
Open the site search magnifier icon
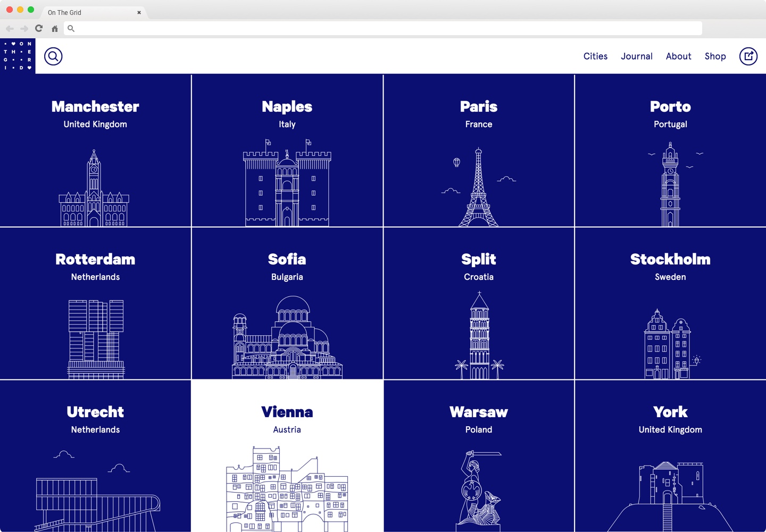53,56
